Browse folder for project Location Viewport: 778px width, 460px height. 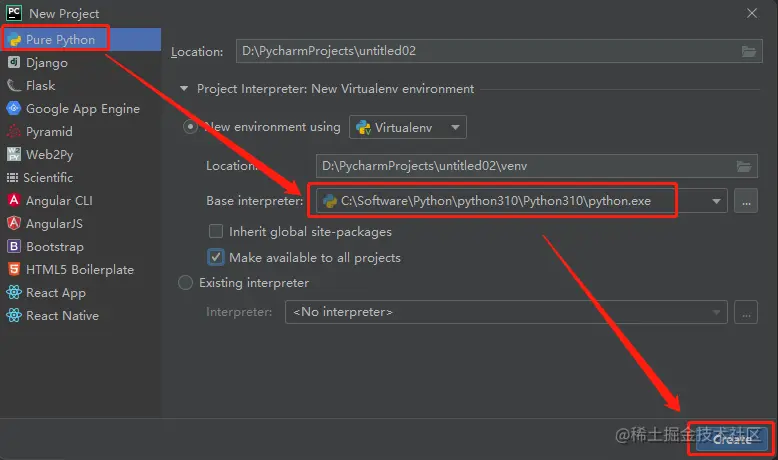[749, 51]
